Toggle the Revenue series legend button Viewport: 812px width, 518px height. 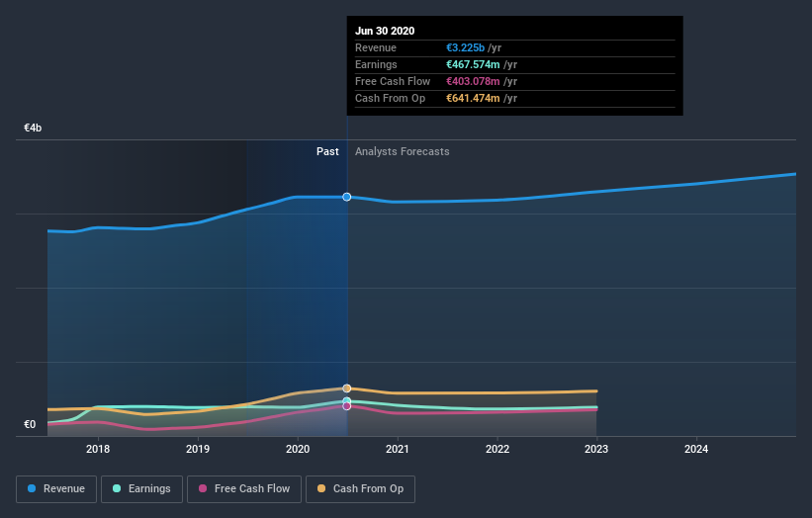coord(56,489)
